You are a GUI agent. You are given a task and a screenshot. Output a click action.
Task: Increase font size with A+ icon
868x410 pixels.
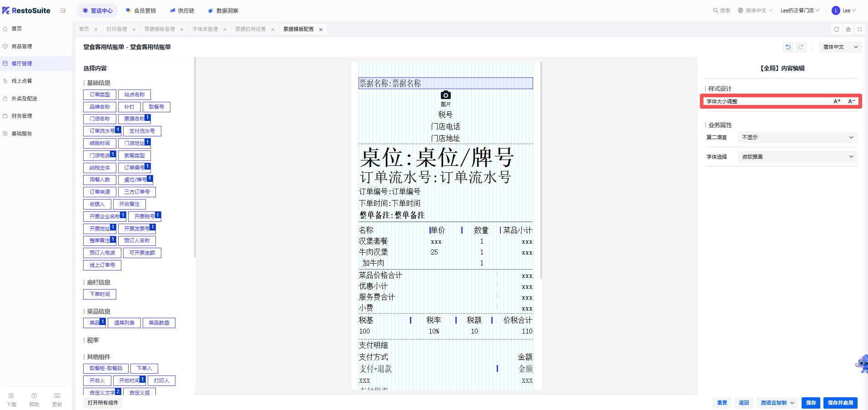point(837,101)
